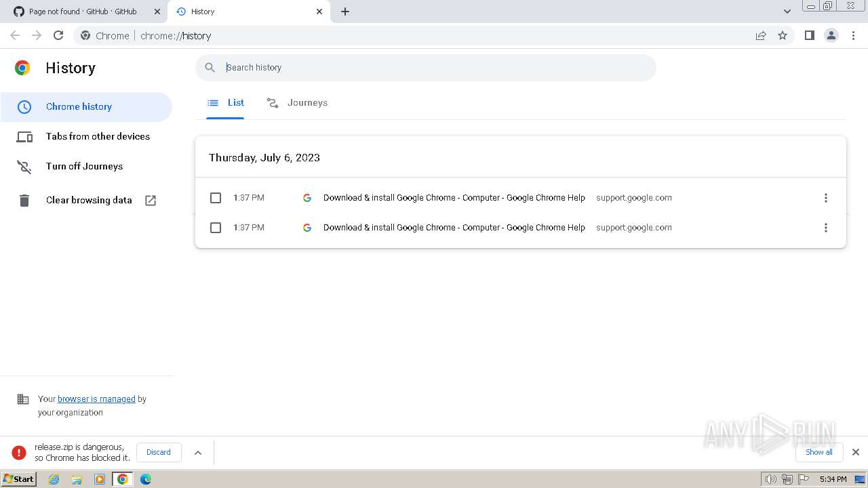Open the Windows Start menu
The height and width of the screenshot is (488, 868).
click(x=18, y=479)
